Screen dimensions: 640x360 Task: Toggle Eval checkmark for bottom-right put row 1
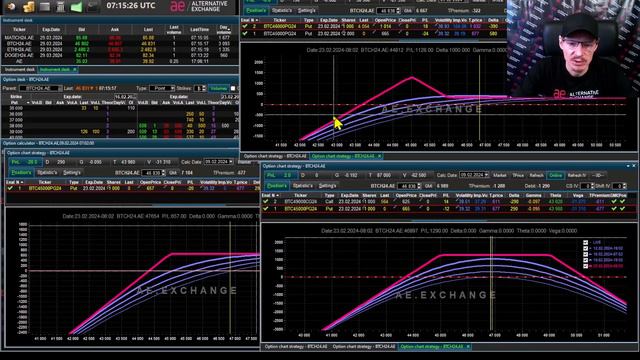coord(266,209)
